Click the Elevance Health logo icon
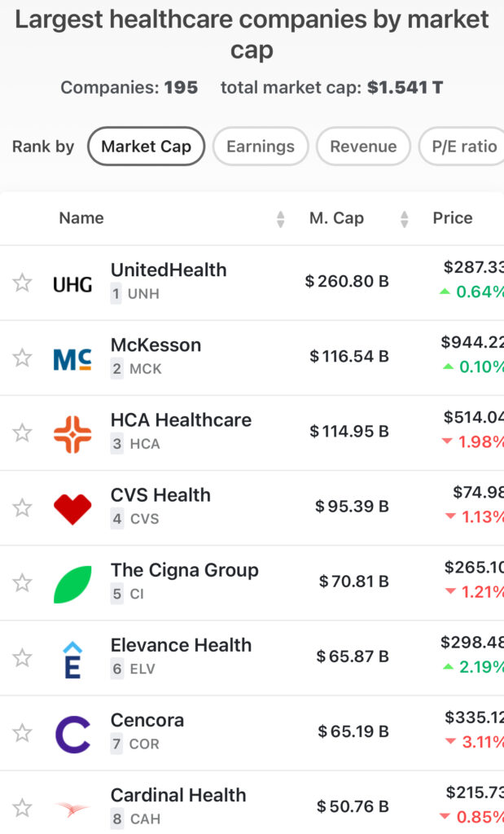 72,659
